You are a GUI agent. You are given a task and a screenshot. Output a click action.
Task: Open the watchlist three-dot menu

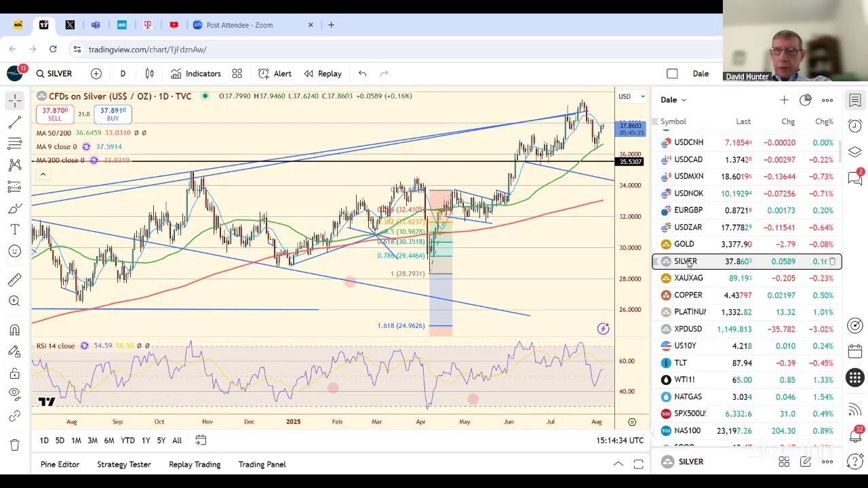click(x=827, y=100)
